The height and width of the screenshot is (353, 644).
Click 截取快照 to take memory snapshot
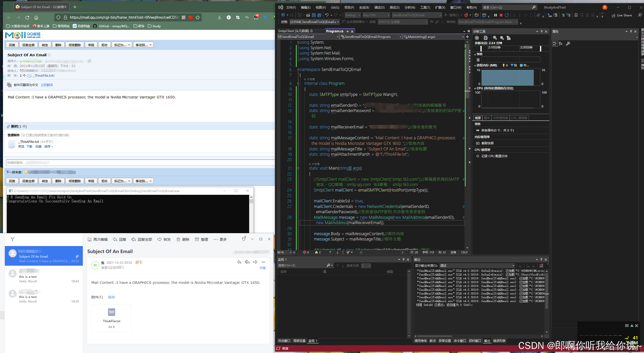(x=487, y=143)
